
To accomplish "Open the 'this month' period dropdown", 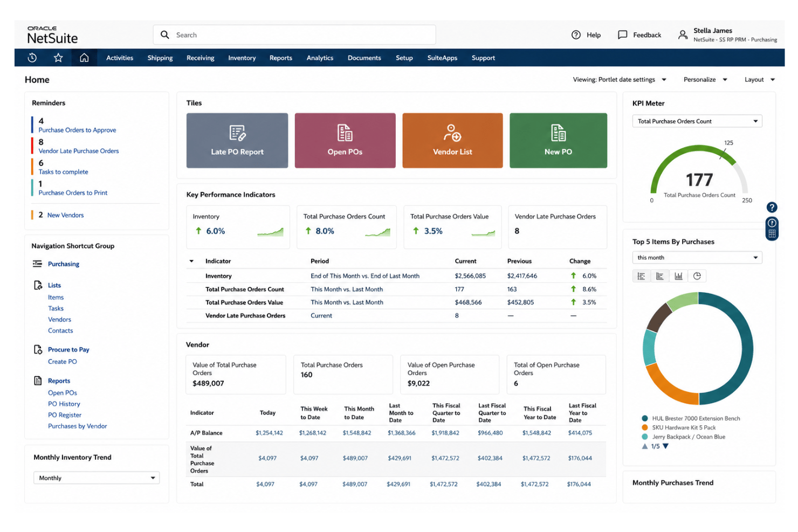I will tap(697, 258).
